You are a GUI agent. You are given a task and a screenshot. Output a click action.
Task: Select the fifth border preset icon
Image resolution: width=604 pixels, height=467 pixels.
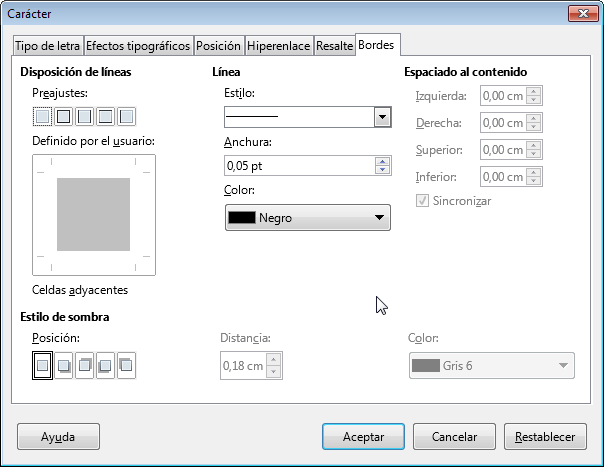coord(126,117)
